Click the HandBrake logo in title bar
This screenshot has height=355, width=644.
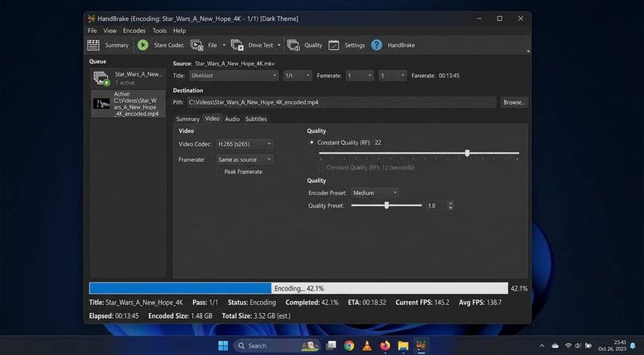pyautogui.click(x=92, y=19)
